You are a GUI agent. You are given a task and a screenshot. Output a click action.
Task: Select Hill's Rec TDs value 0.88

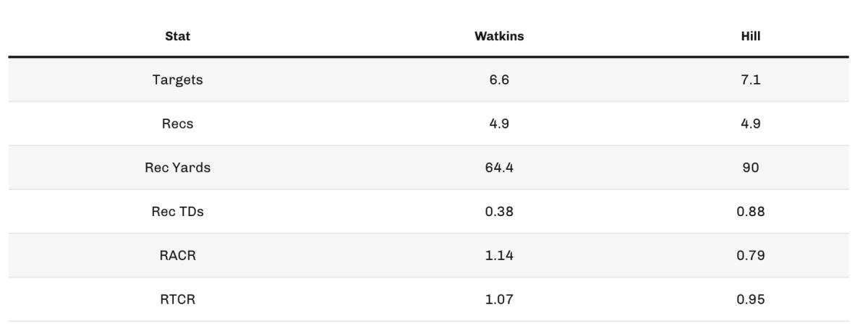(751, 212)
